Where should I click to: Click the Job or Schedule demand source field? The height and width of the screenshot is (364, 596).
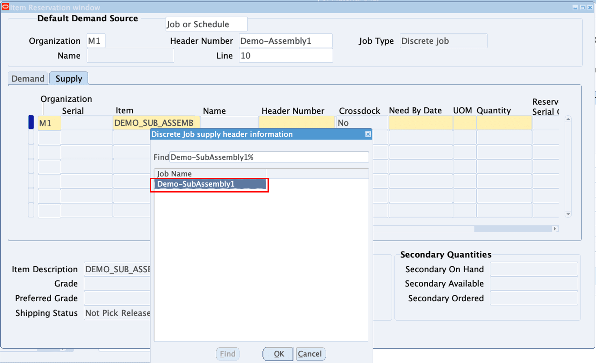[206, 24]
